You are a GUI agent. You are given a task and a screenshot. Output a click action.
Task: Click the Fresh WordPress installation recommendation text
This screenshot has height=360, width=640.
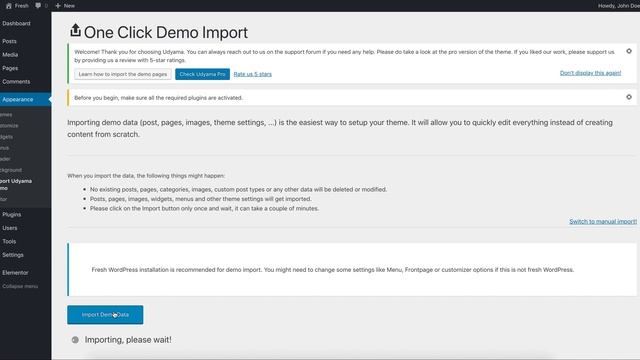pos(333,270)
